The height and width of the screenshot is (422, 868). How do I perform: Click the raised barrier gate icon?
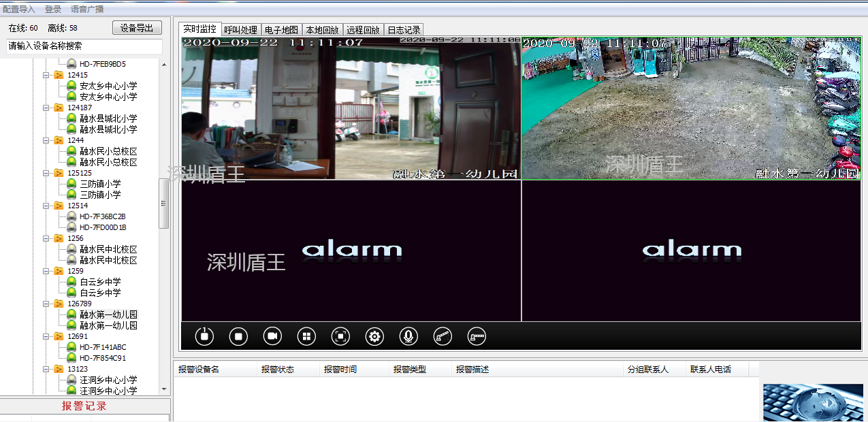[x=442, y=336]
